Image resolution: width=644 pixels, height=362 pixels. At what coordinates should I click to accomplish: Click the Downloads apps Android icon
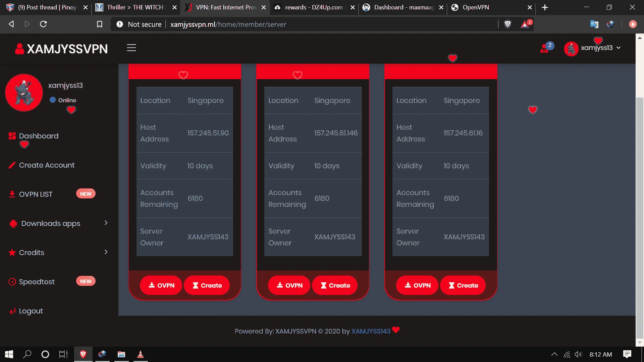tap(13, 224)
